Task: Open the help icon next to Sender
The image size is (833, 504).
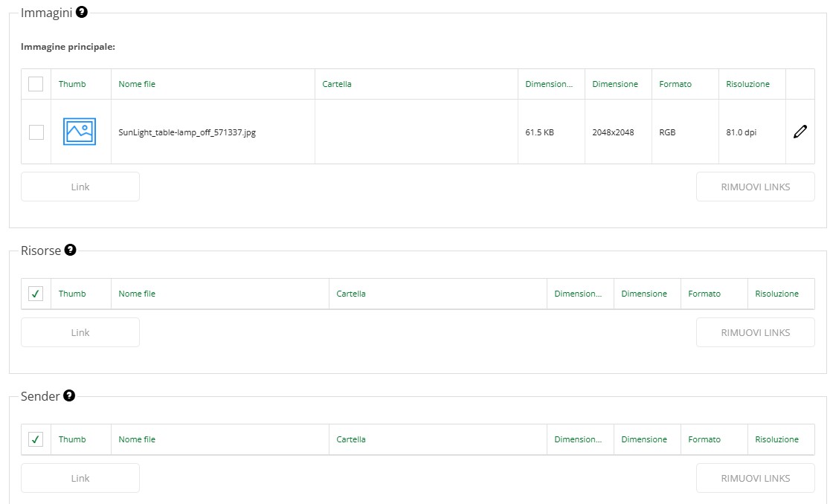Action: [69, 395]
